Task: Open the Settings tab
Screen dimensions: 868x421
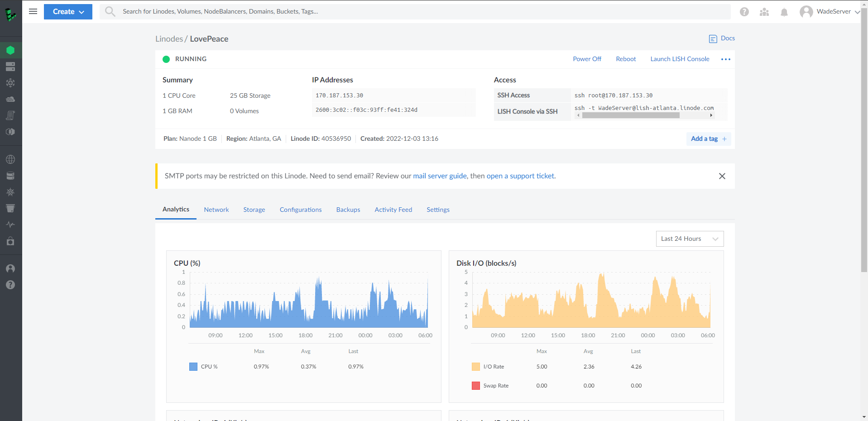Action: [x=438, y=210]
